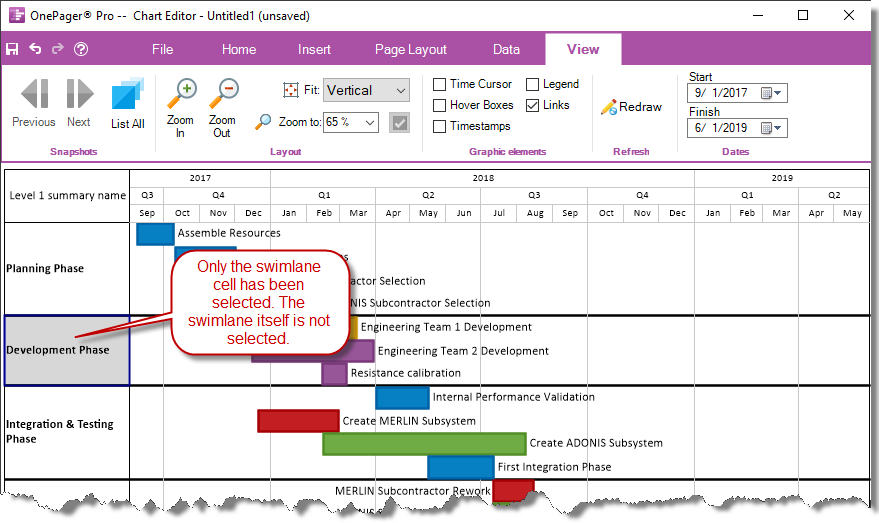Click the 2019 year header cell
The height and width of the screenshot is (523, 879).
(782, 178)
